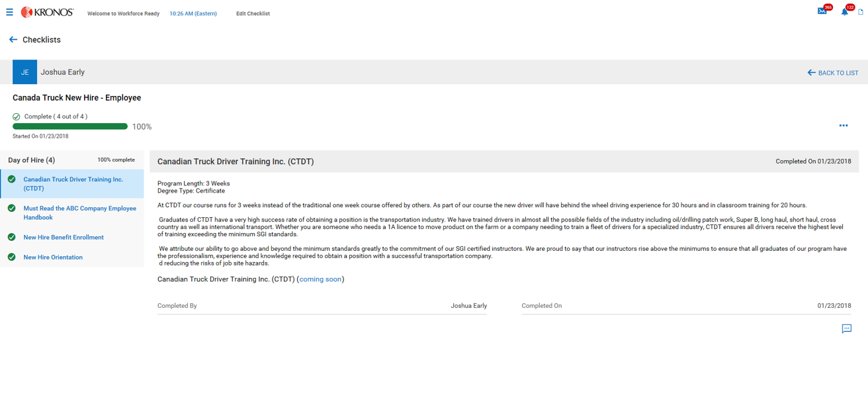The width and height of the screenshot is (868, 411).
Task: Click the Completed On 01/23/2018 header text
Action: 813,161
